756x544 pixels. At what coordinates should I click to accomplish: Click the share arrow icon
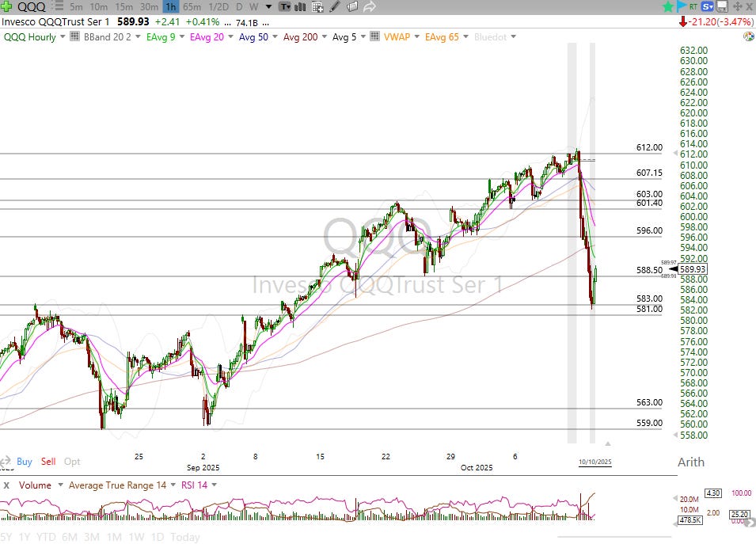pyautogui.click(x=370, y=7)
